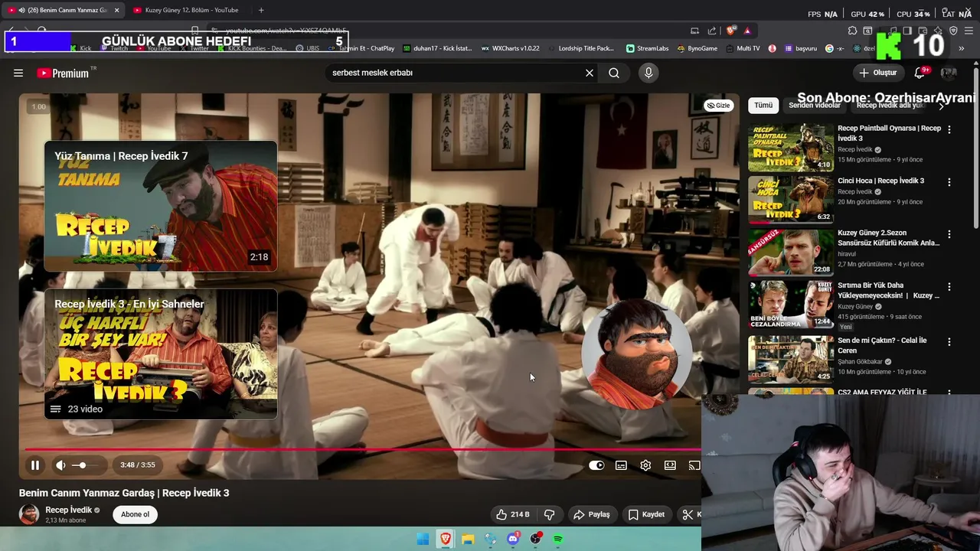The image size is (980, 551).
Task: Mute the video using the speaker icon
Action: coord(60,465)
